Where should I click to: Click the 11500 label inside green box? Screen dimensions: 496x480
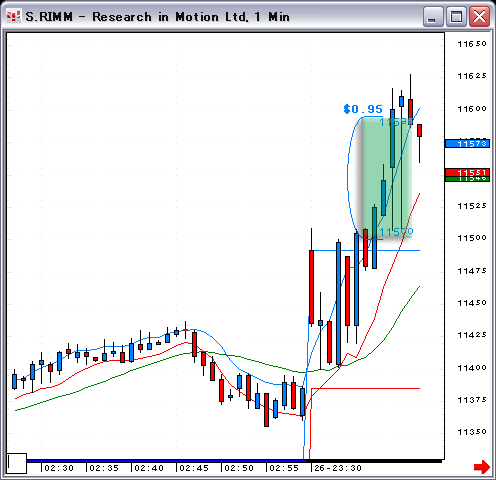[396, 231]
